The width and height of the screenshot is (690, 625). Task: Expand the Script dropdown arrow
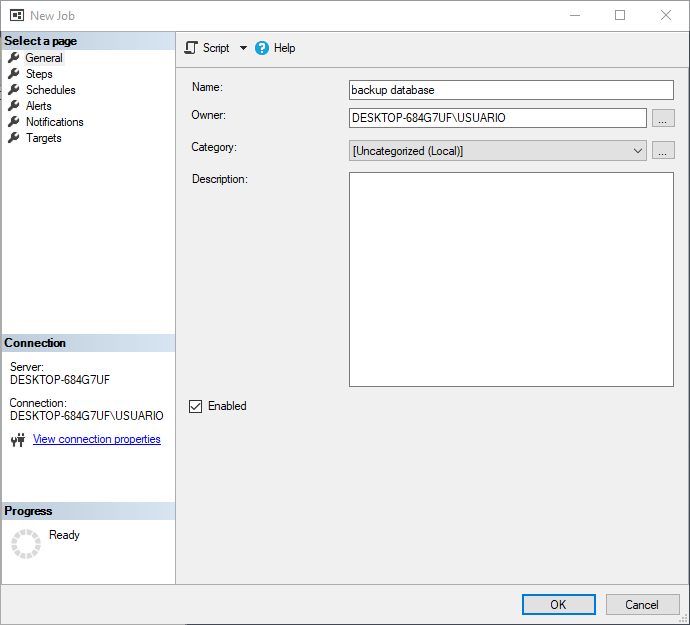[x=243, y=48]
